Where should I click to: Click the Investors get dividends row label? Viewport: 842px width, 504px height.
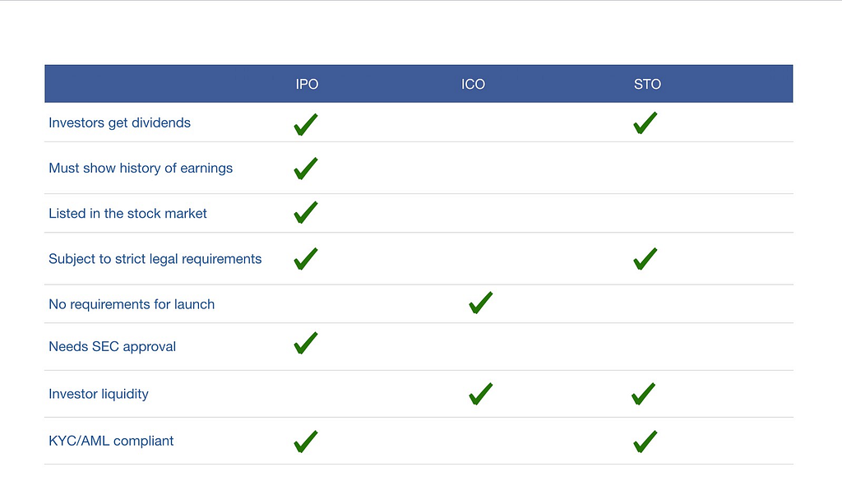click(120, 123)
